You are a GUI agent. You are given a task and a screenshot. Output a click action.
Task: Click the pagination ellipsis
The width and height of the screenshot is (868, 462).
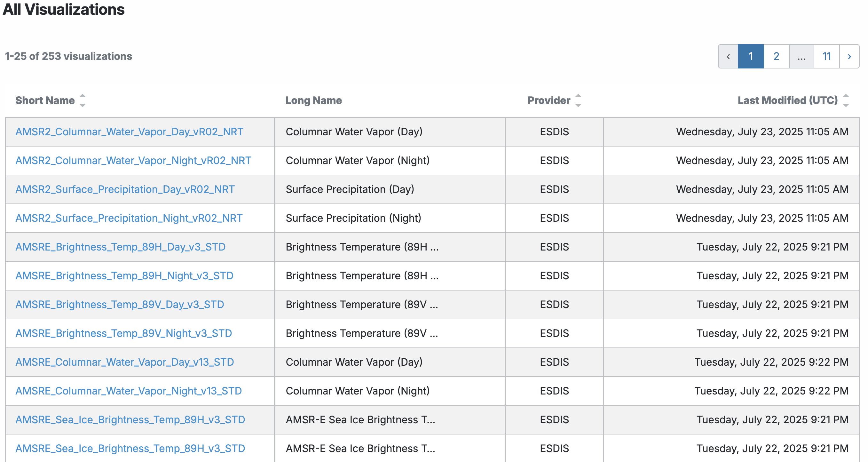click(x=801, y=56)
